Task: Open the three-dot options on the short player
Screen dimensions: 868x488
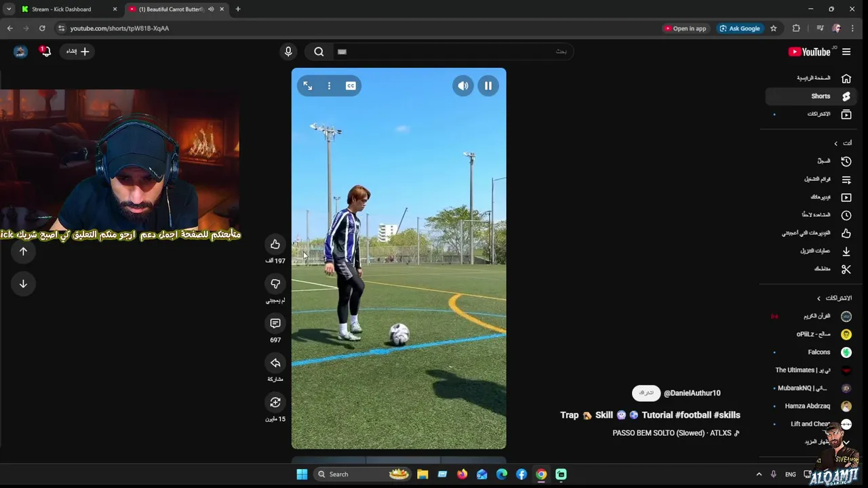Action: [329, 86]
